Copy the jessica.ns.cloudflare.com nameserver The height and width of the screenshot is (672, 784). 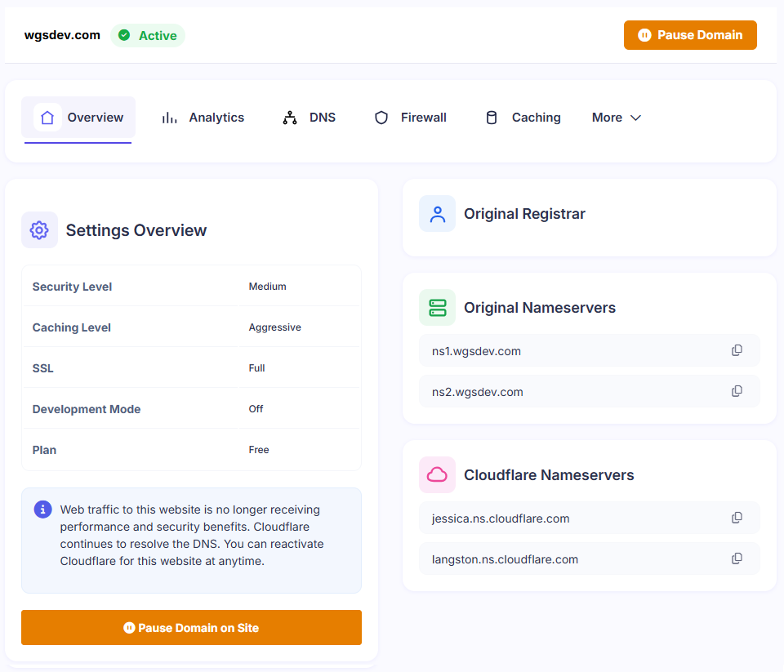[x=737, y=518]
